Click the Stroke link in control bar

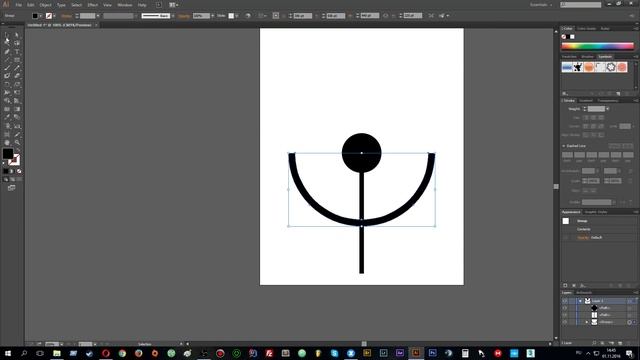pyautogui.click(x=66, y=16)
